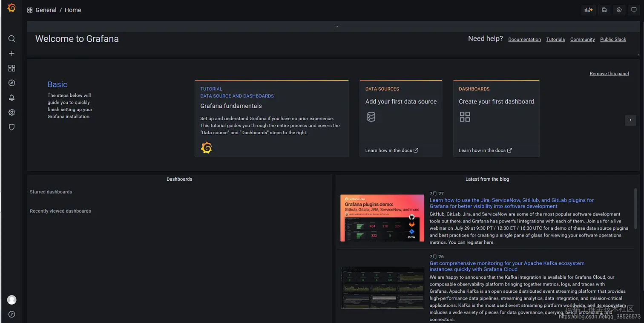Image resolution: width=644 pixels, height=323 pixels.
Task: Open the Dashboards squares icon in sidebar
Action: (x=12, y=68)
